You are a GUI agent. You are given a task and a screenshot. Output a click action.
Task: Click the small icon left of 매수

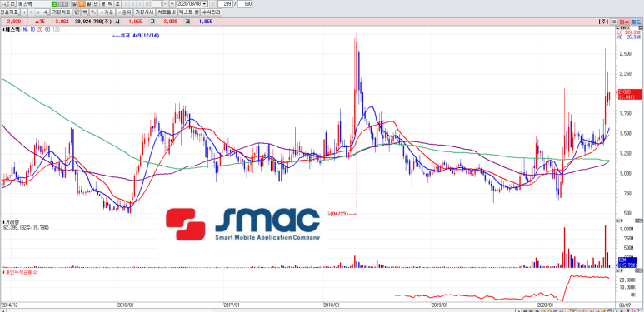click(x=614, y=22)
